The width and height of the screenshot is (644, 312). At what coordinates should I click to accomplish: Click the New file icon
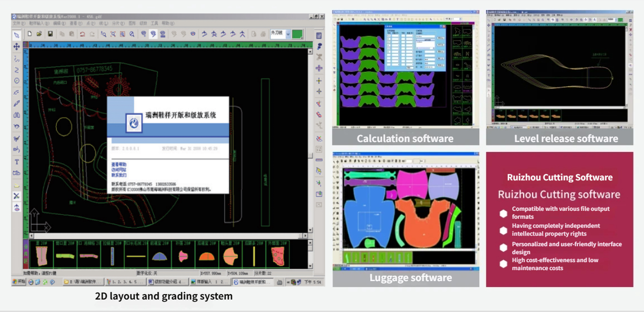pos(30,34)
